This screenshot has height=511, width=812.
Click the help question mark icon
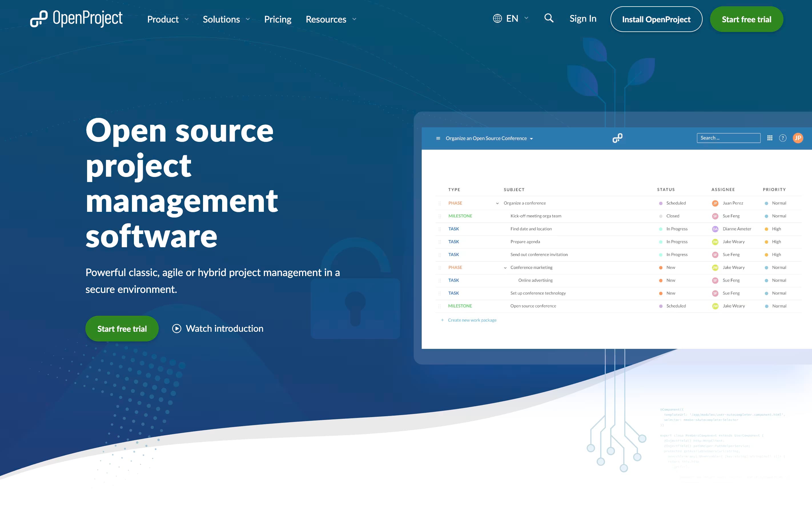[x=783, y=138]
